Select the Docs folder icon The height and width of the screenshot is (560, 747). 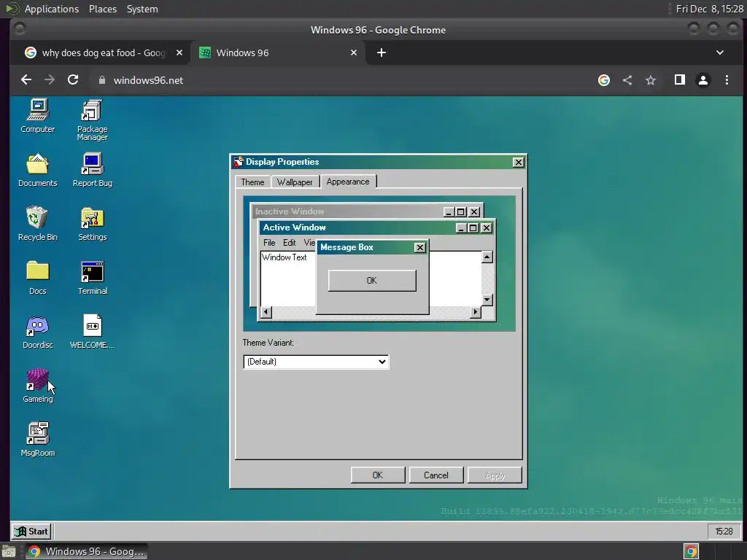(x=38, y=278)
